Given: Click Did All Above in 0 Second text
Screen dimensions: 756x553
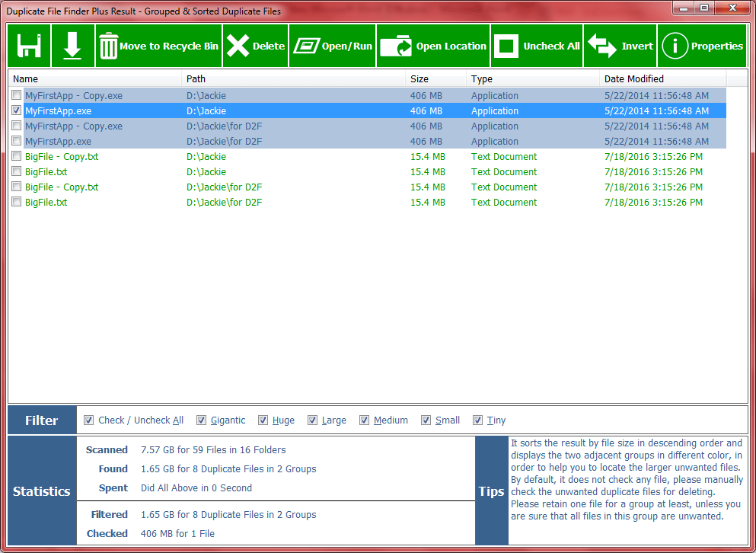Looking at the screenshot, I should 196,487.
